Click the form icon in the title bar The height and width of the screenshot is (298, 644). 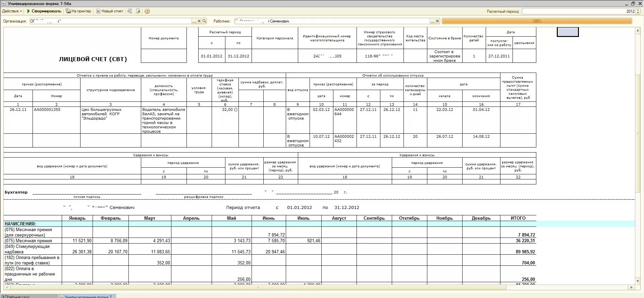4,3
